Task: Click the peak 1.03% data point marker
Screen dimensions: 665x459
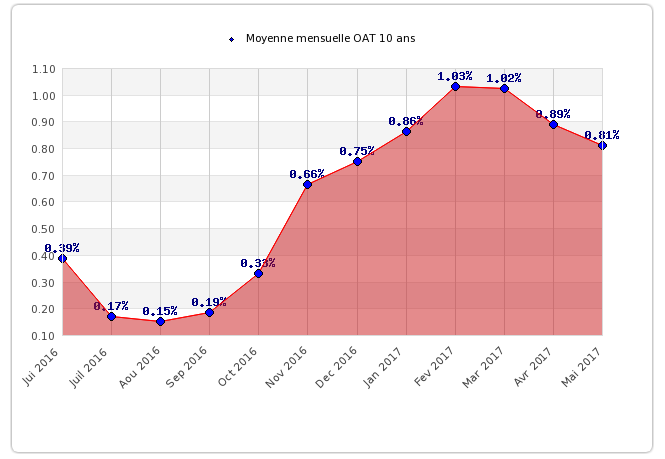Action: coord(455,87)
